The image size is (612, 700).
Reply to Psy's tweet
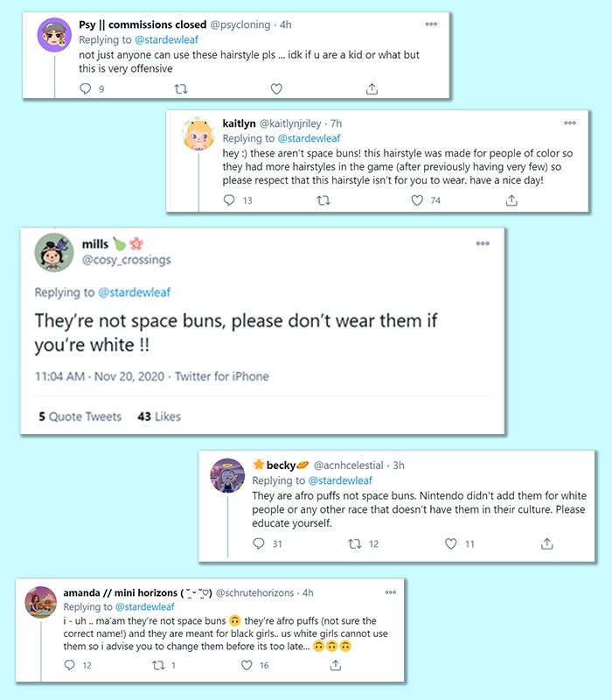[86, 88]
